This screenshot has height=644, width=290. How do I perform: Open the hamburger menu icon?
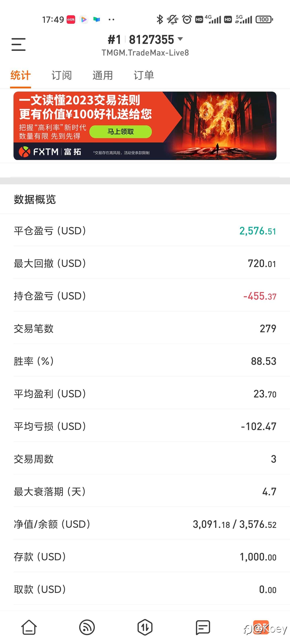[19, 44]
